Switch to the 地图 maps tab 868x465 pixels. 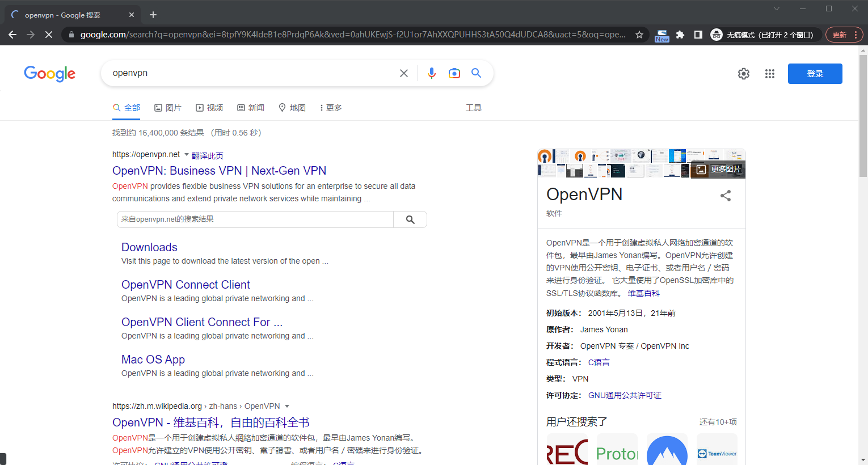[x=292, y=108]
